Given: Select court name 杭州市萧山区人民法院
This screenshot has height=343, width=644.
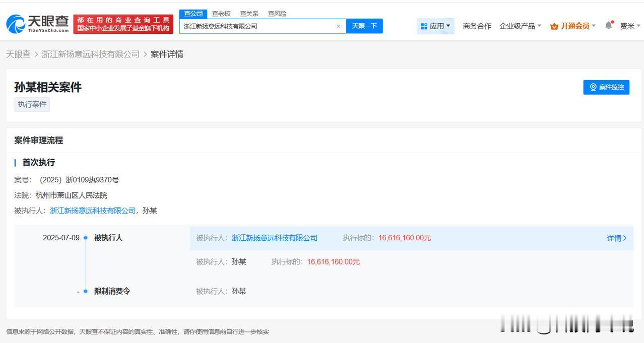Looking at the screenshot, I should click(x=71, y=195).
